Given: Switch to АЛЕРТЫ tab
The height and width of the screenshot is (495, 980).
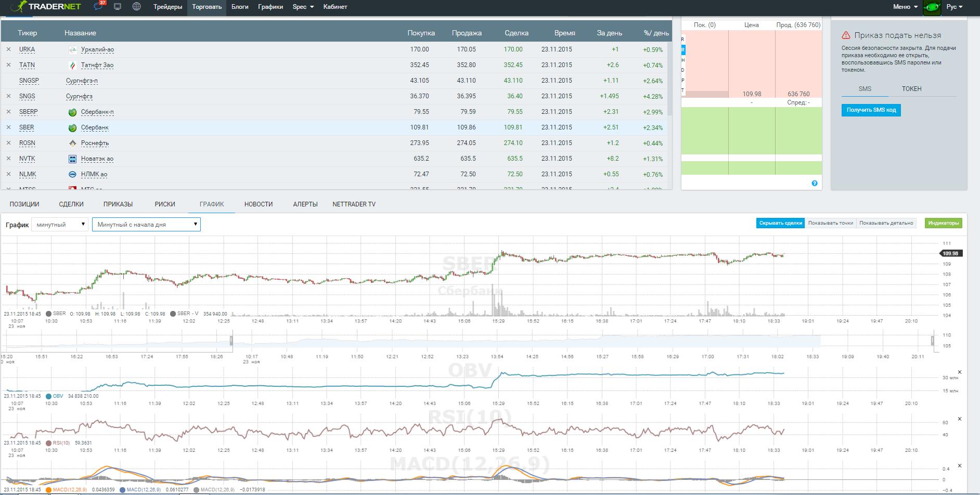Looking at the screenshot, I should click(305, 204).
